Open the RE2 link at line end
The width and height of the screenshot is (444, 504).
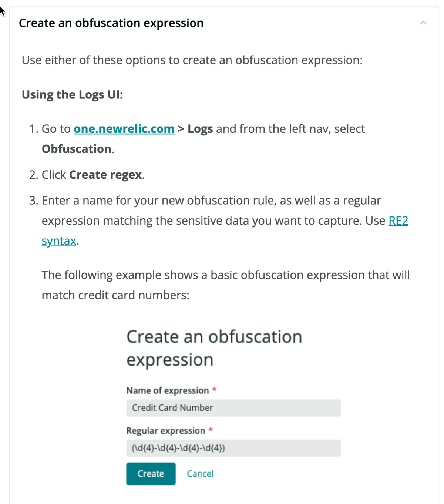pos(398,221)
